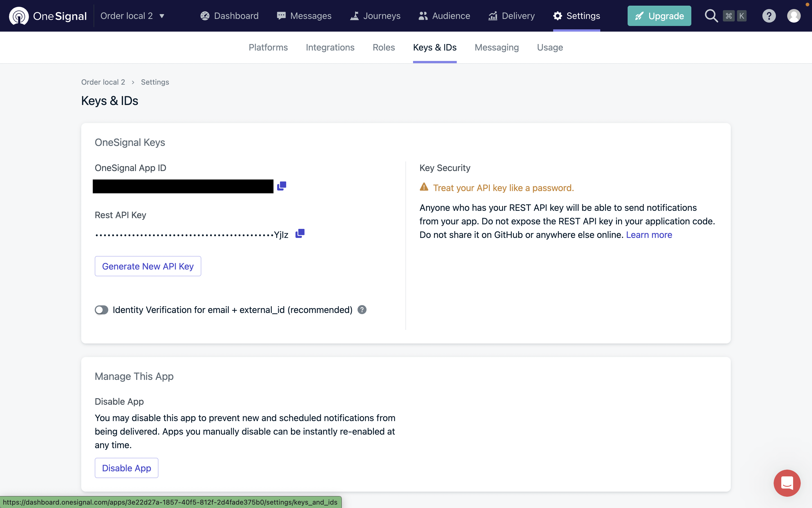Toggle Identity Verification switch
This screenshot has width=812, height=508.
[x=101, y=310]
